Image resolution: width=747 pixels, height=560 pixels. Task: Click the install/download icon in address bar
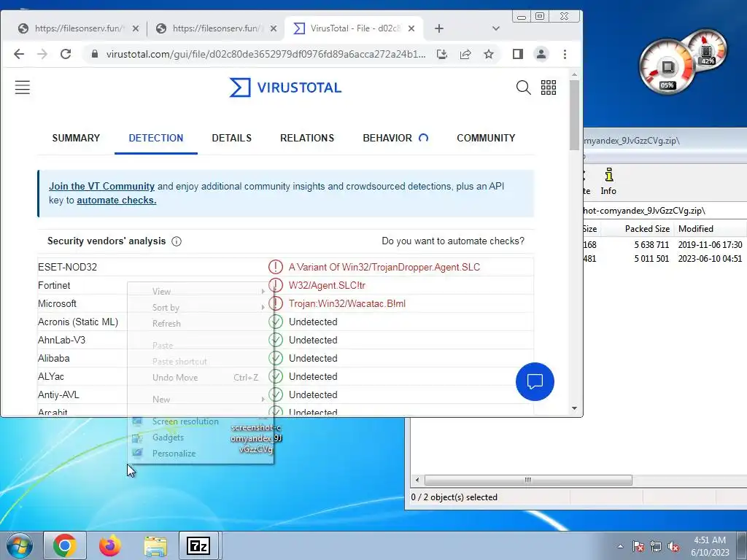[x=442, y=54]
